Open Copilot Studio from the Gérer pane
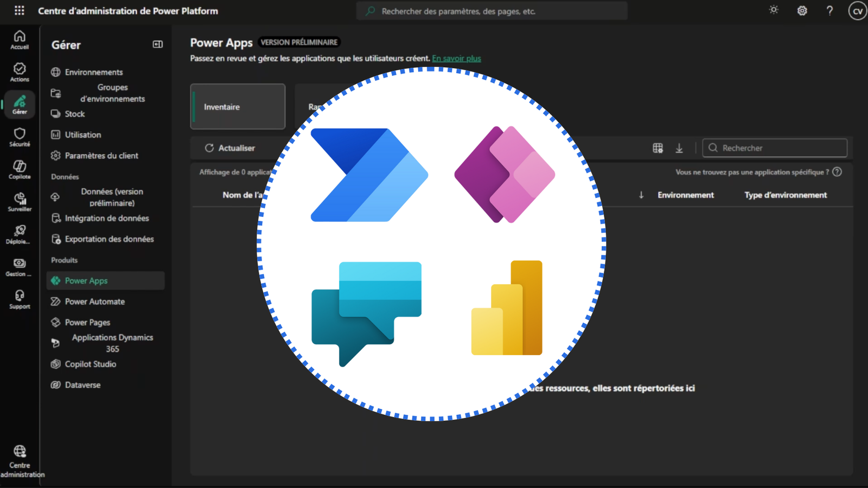The width and height of the screenshot is (868, 488). click(90, 364)
